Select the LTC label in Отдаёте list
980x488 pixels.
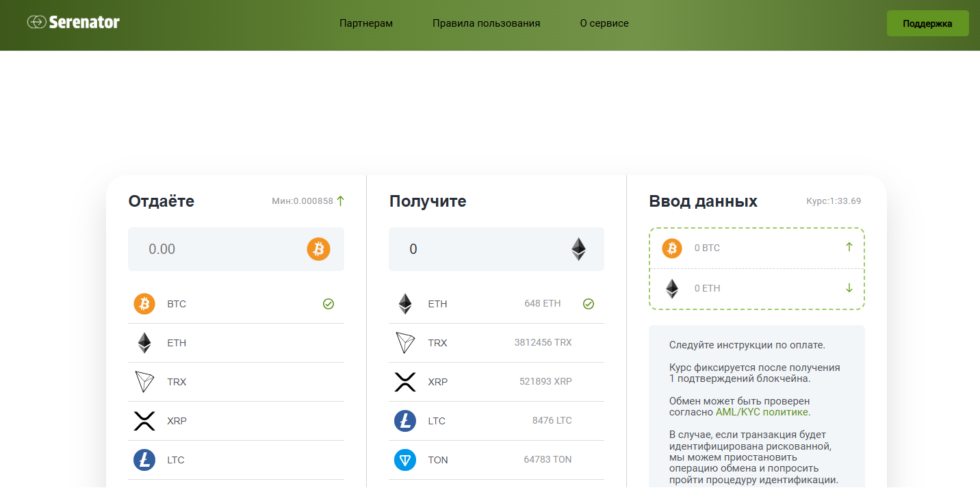tap(176, 460)
